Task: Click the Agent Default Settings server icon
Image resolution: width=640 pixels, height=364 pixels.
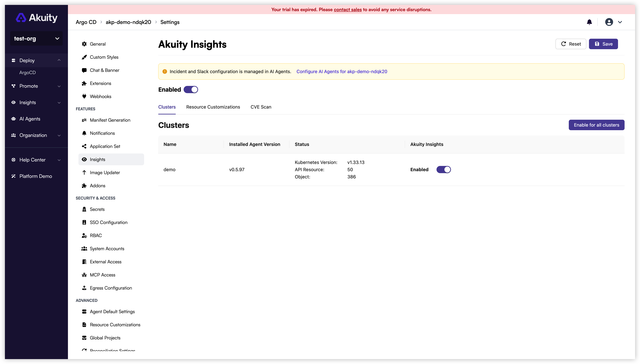Action: (84, 312)
